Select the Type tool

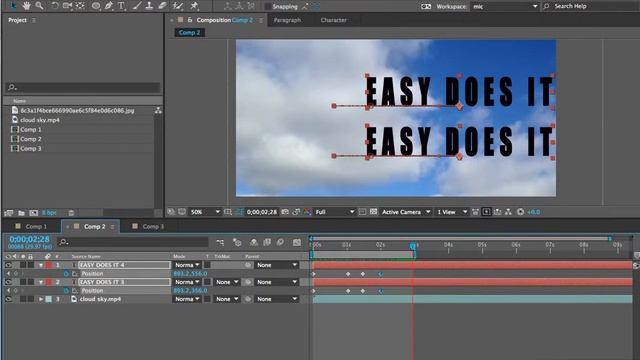tap(121, 6)
